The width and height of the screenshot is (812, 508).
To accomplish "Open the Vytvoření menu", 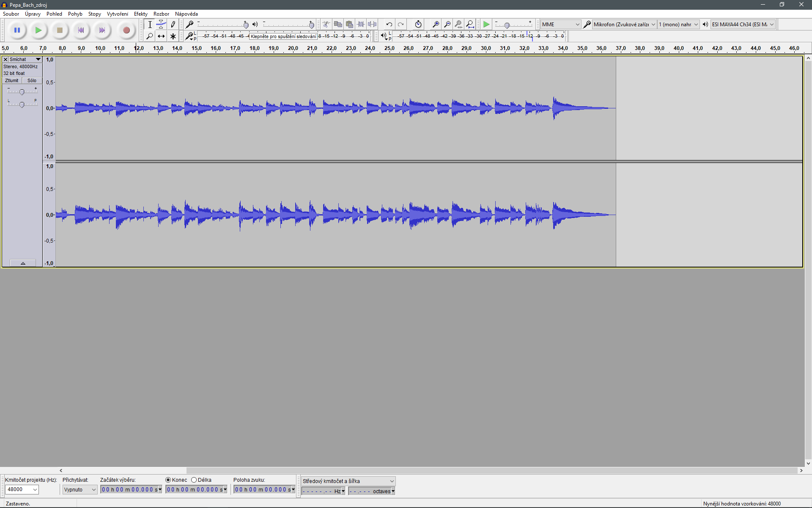I will tap(117, 14).
